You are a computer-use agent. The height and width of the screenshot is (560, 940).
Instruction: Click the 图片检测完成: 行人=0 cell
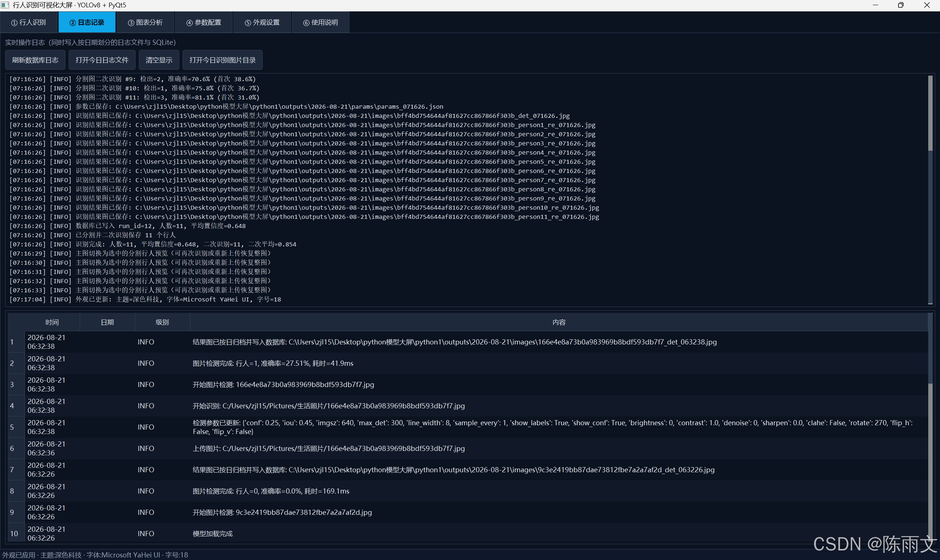[x=559, y=491]
